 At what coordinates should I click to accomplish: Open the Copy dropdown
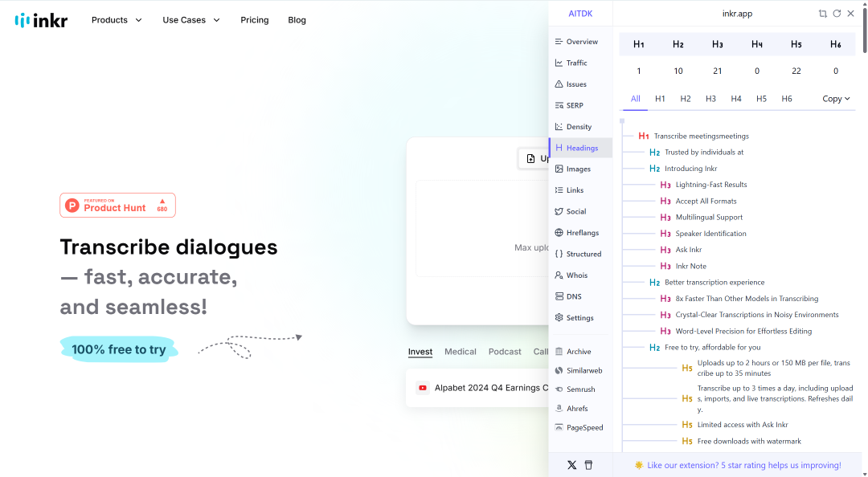(836, 99)
